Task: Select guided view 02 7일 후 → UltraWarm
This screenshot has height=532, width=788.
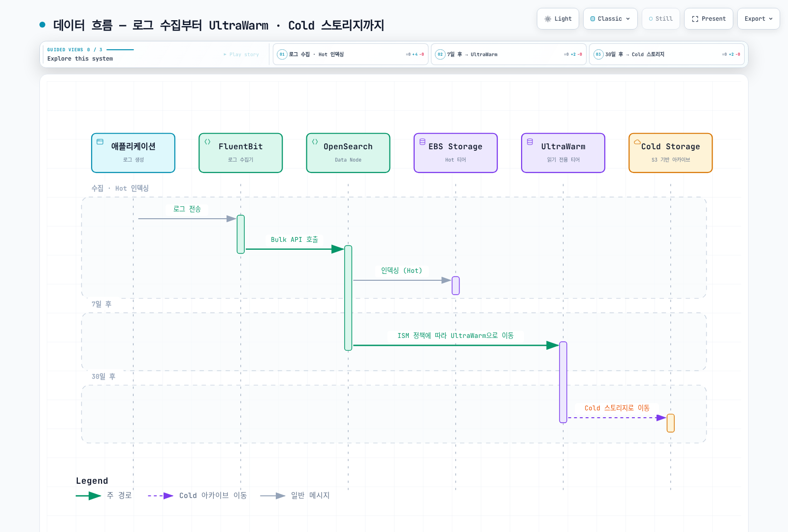Action: [509, 54]
